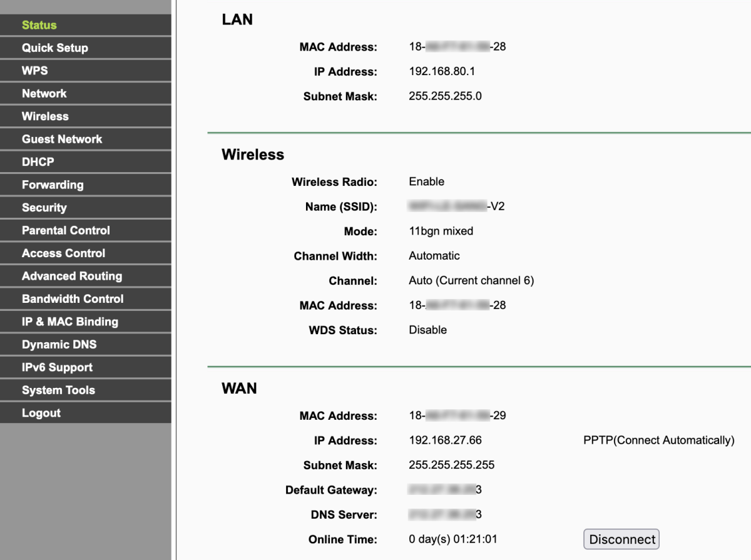Navigate to the Forwarding section
751x560 pixels.
click(x=53, y=185)
